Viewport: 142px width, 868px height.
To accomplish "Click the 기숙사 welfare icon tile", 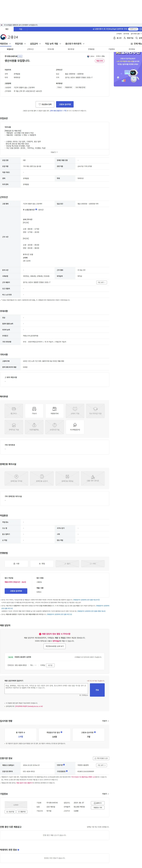I will tap(34, 411).
